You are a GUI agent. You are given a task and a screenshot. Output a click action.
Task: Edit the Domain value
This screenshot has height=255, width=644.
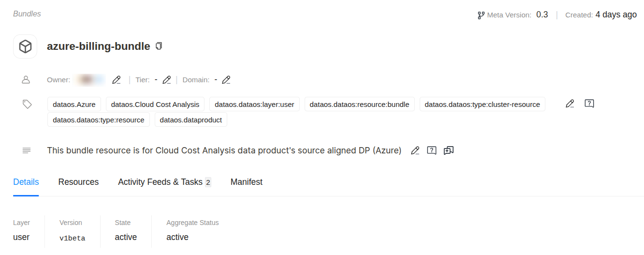point(226,80)
